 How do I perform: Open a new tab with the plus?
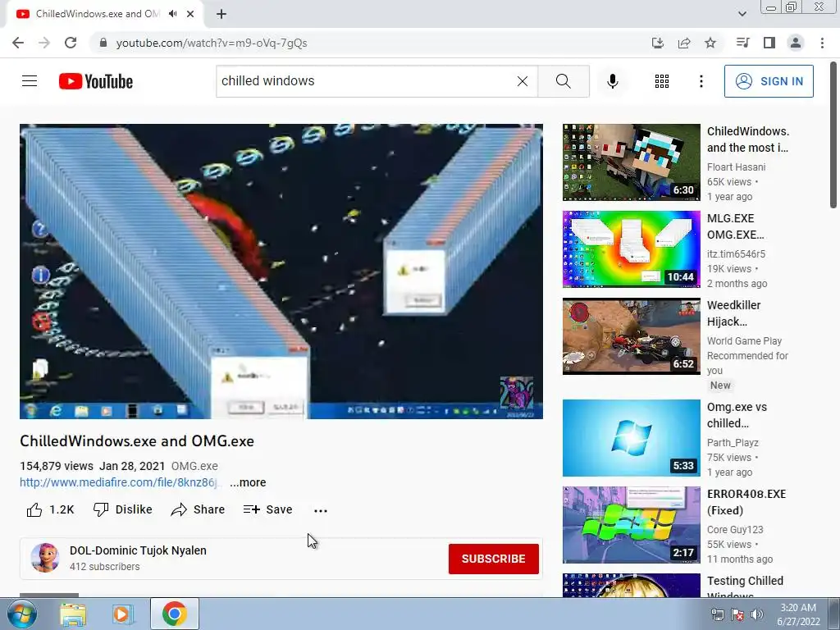click(x=221, y=14)
